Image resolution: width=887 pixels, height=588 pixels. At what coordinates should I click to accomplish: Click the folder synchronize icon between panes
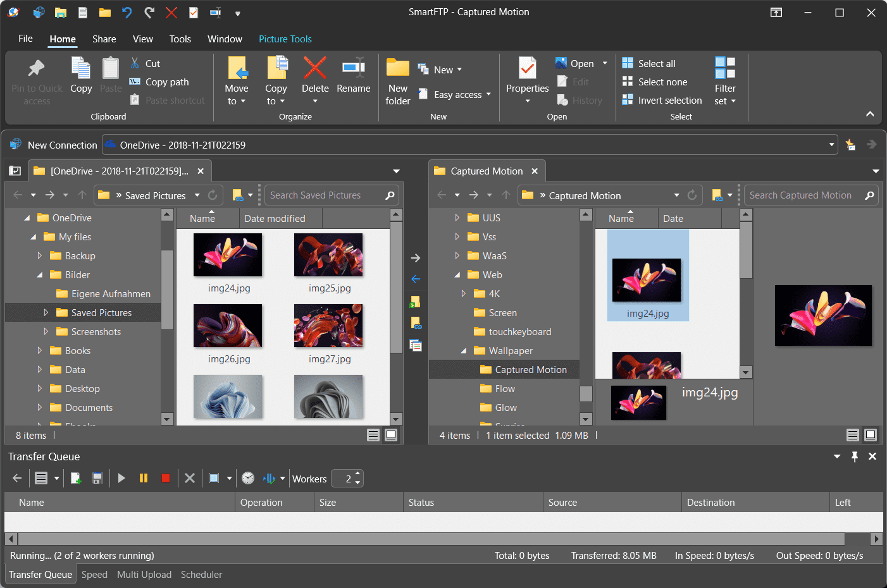coord(416,302)
